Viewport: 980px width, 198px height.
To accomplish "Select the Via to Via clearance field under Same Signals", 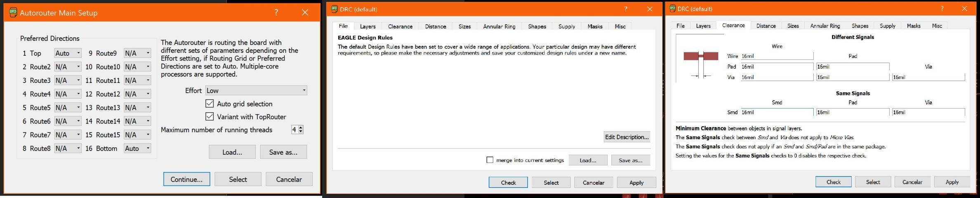I will click(928, 112).
